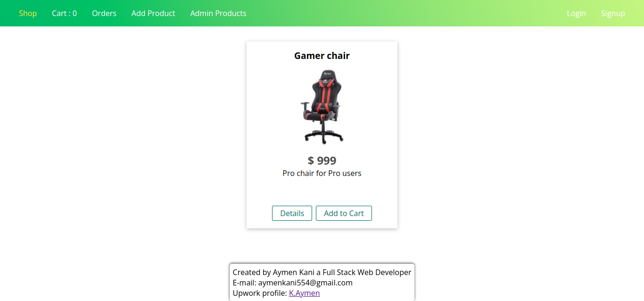Navigate to Admin Products
The width and height of the screenshot is (644, 301).
(218, 13)
